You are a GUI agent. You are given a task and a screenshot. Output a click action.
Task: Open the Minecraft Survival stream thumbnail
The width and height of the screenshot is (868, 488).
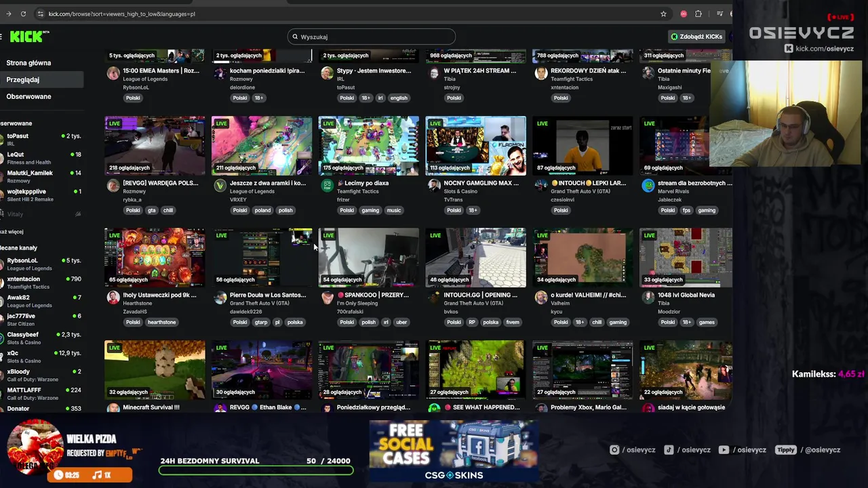[155, 370]
